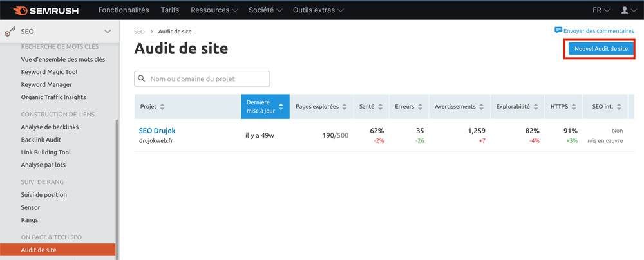
Task: Click the drujokweb.fr domain text
Action: point(156,141)
